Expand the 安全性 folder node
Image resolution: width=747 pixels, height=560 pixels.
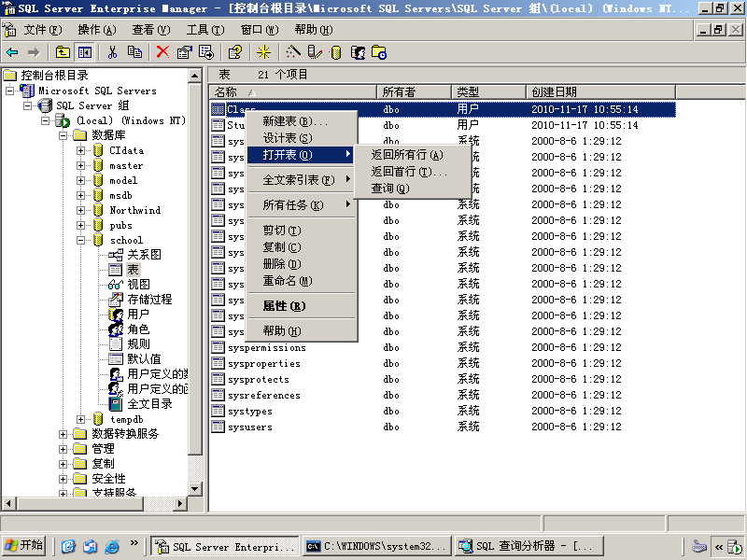[63, 479]
